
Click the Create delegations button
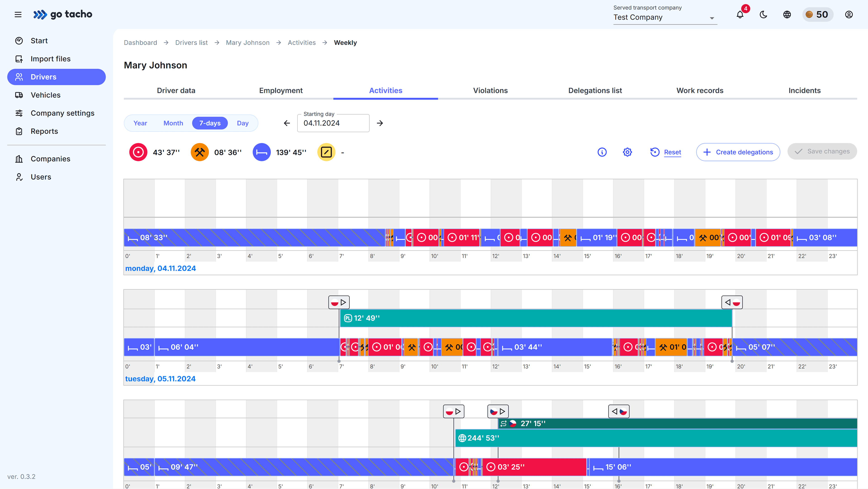point(738,152)
